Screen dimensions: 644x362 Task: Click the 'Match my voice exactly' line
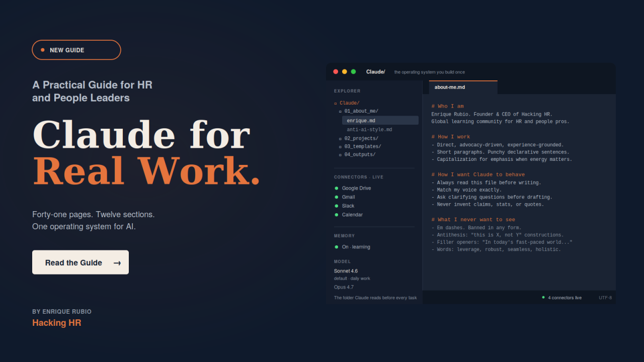467,190
